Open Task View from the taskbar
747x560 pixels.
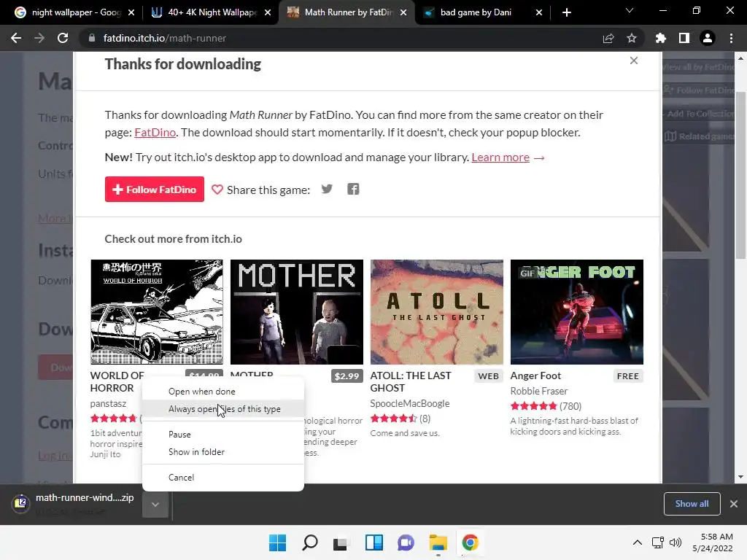coord(340,542)
